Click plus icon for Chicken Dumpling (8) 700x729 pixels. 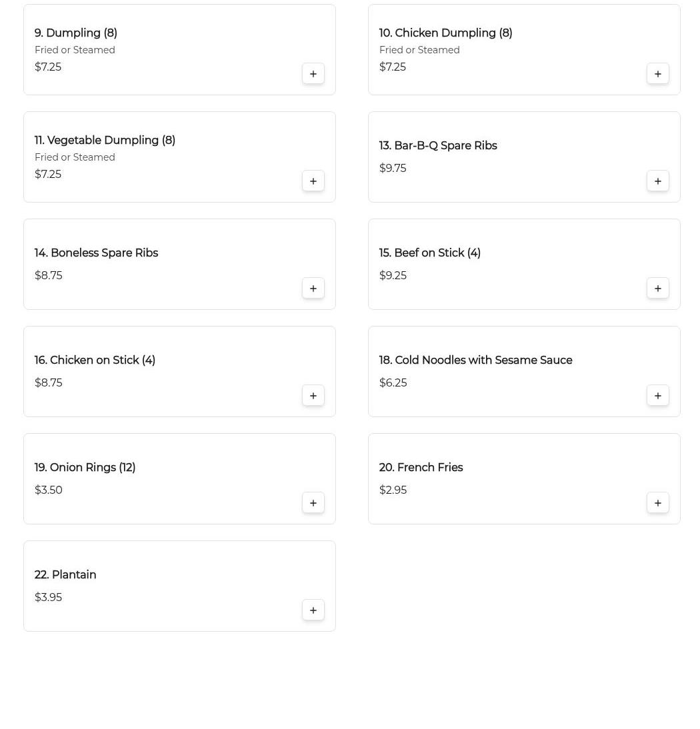658,74
